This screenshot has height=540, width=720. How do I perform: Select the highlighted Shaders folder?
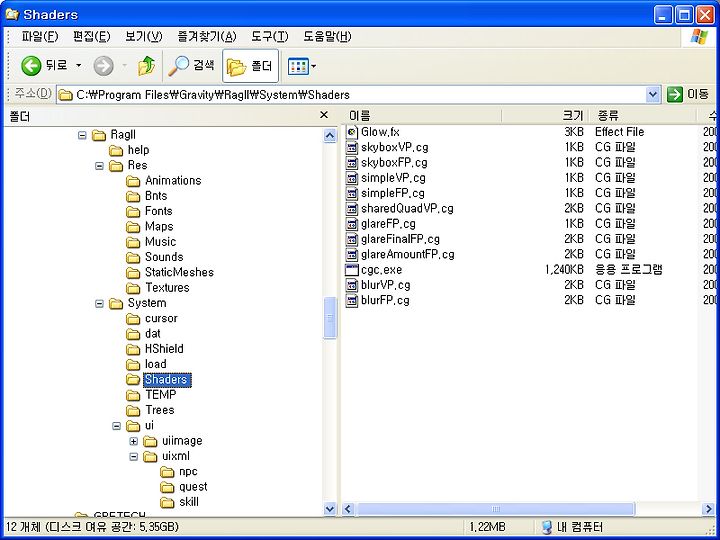166,380
